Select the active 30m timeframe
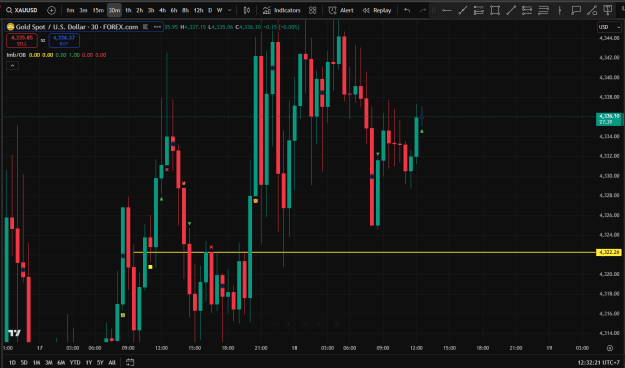The width and height of the screenshot is (625, 368). pos(114,10)
